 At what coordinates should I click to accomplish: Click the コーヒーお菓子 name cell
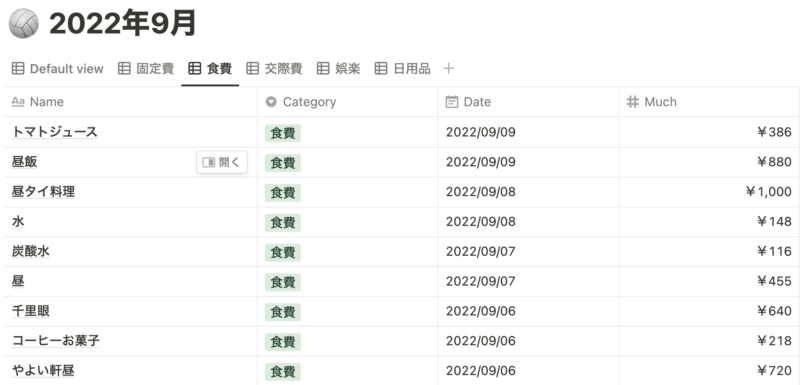coord(131,341)
